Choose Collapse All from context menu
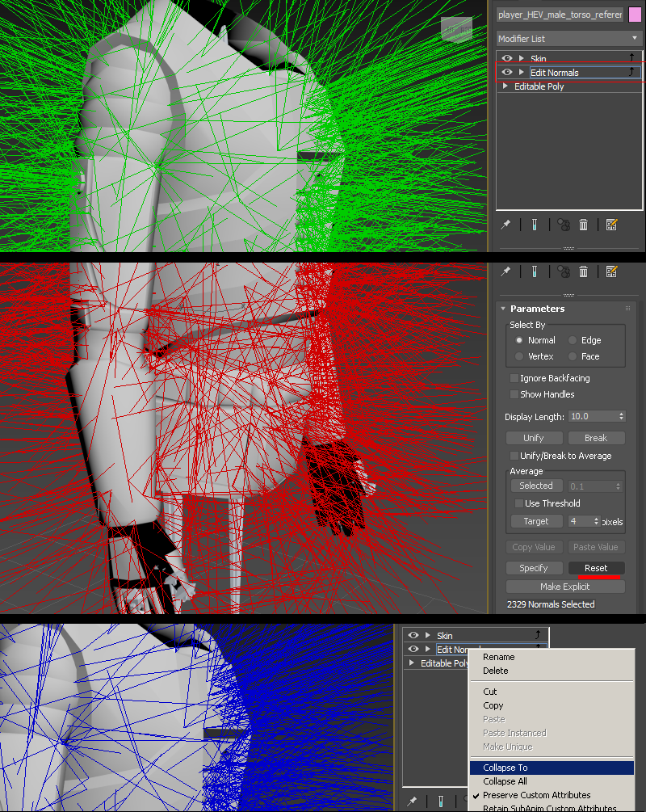The width and height of the screenshot is (646, 812). 552,781
